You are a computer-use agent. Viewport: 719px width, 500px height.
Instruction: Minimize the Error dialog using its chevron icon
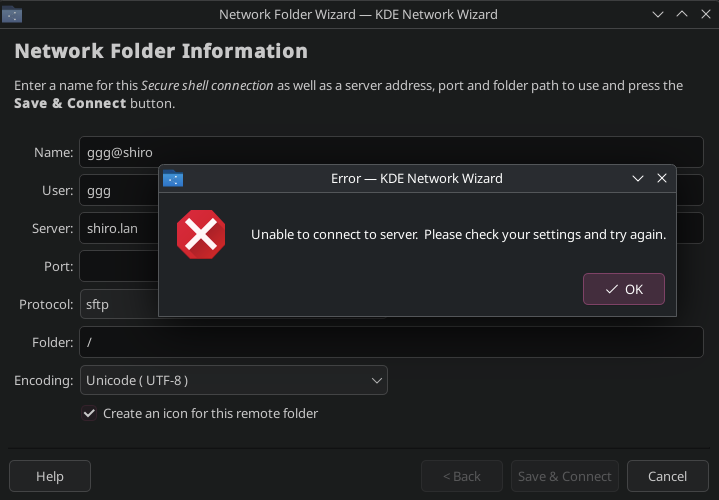coord(638,179)
